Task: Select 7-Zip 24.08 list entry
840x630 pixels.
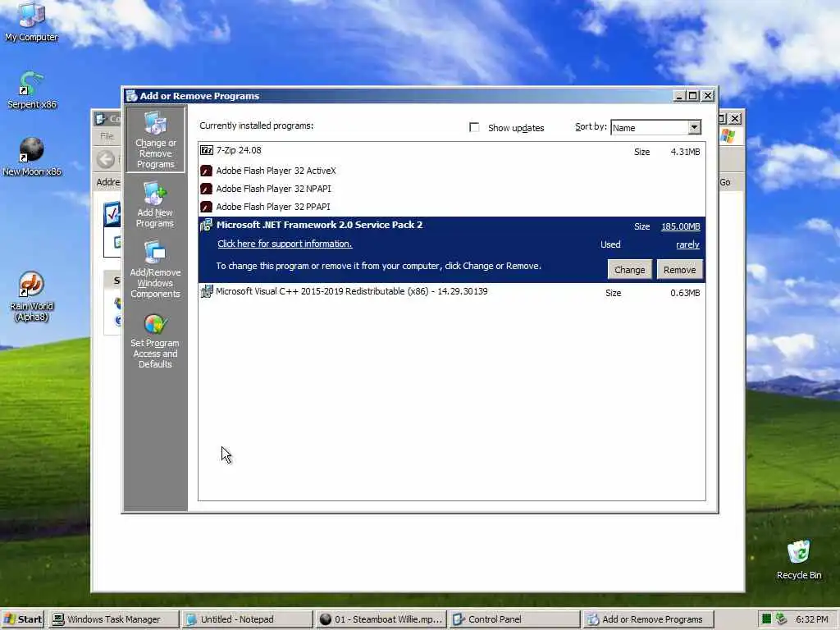Action: (452, 151)
